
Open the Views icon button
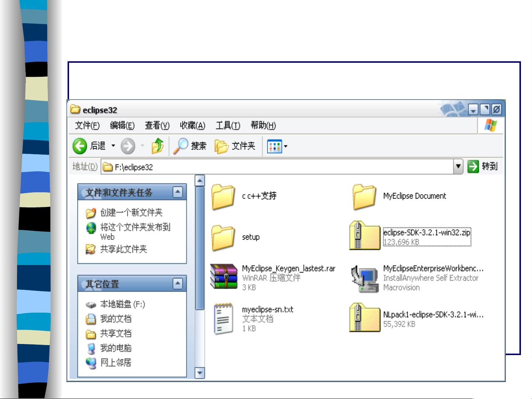coord(274,147)
